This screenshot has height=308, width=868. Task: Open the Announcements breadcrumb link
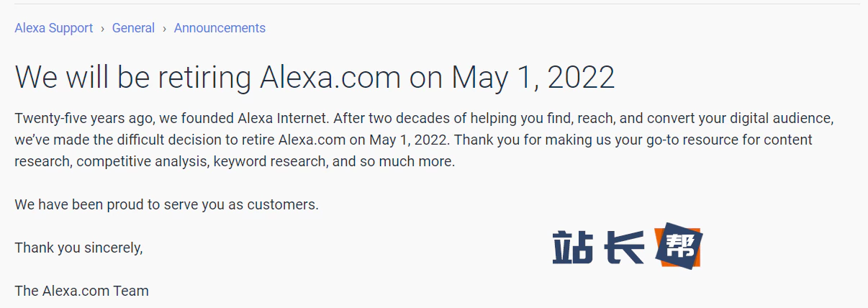pos(220,28)
